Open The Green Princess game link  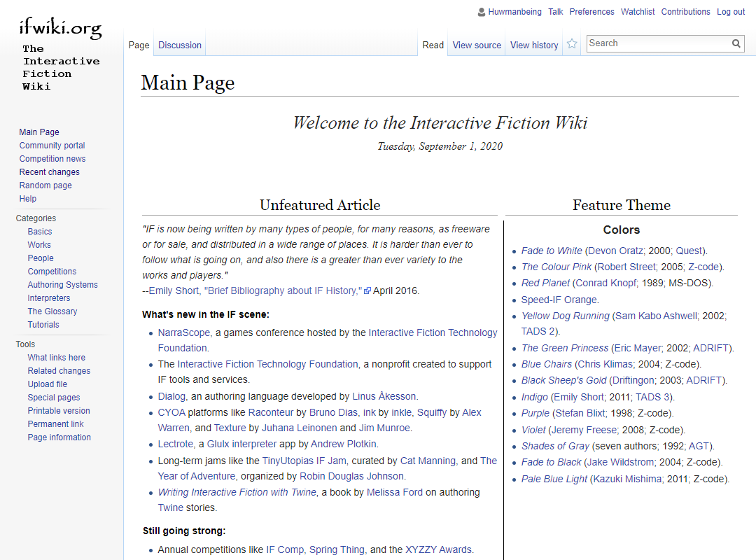[x=565, y=349]
